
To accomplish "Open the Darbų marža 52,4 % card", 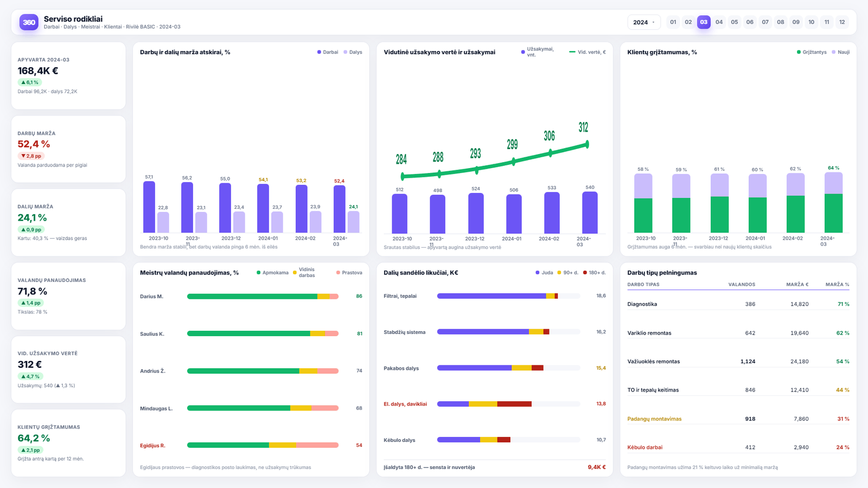I will 68,149.
